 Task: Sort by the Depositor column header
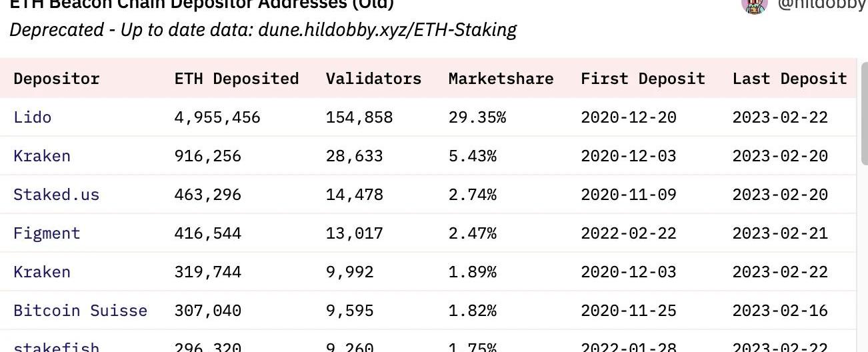(x=56, y=79)
